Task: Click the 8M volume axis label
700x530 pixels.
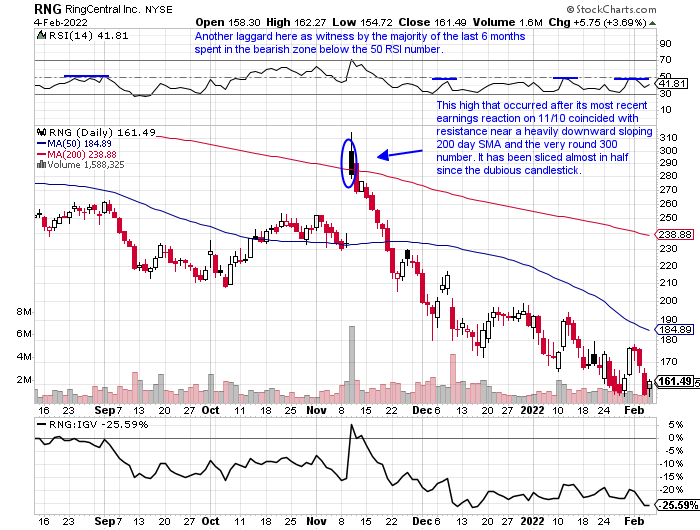Action: pos(24,312)
